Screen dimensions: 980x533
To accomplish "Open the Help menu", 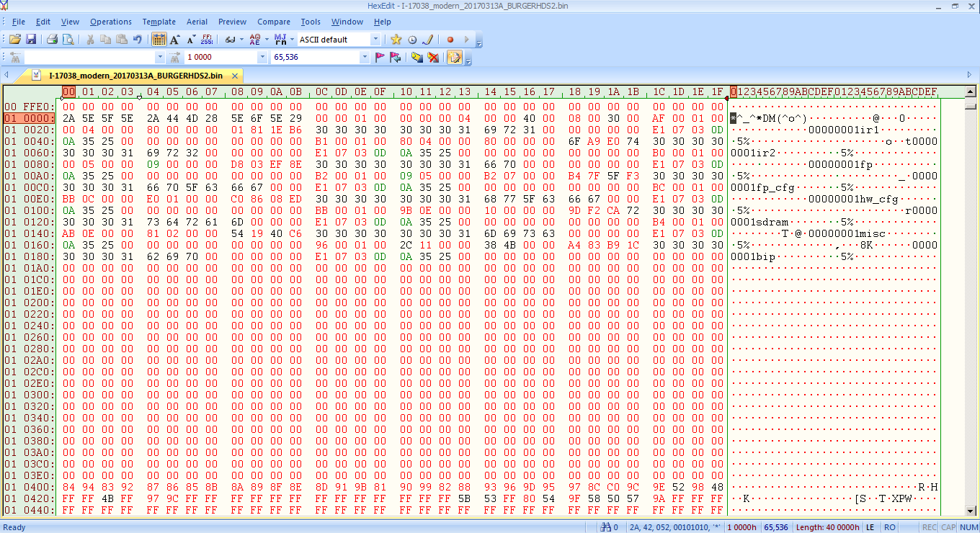I will [x=383, y=22].
